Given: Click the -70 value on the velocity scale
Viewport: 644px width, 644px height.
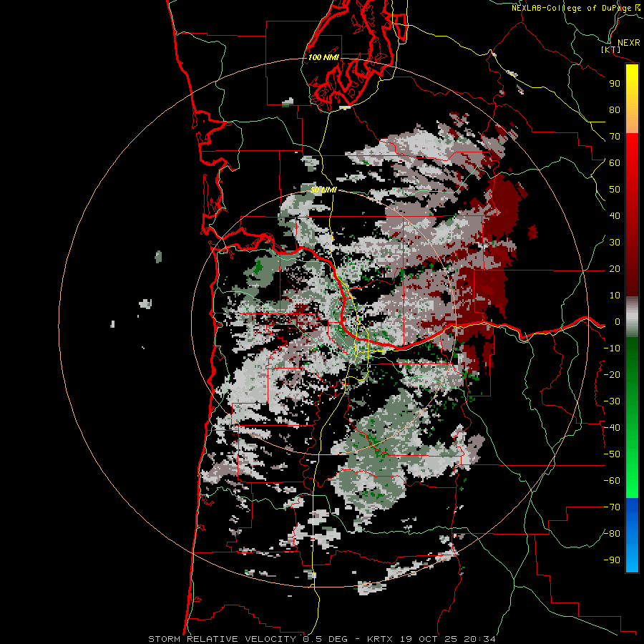Looking at the screenshot, I should click(612, 507).
